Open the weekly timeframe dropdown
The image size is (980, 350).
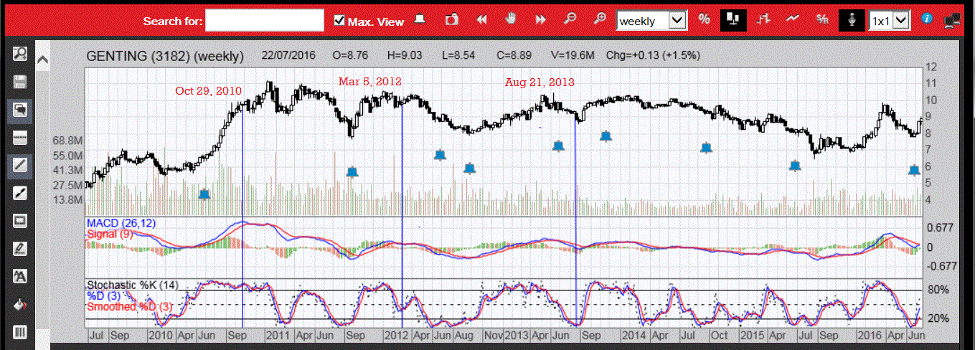(x=652, y=21)
